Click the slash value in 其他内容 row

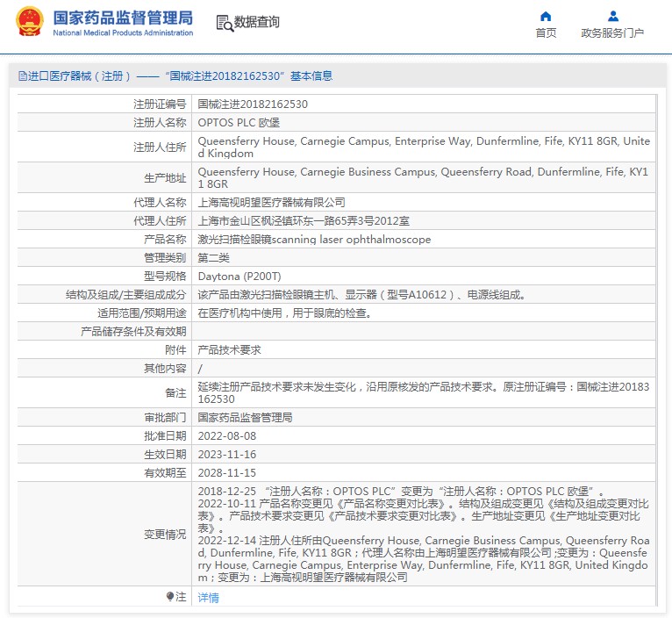pyautogui.click(x=200, y=369)
